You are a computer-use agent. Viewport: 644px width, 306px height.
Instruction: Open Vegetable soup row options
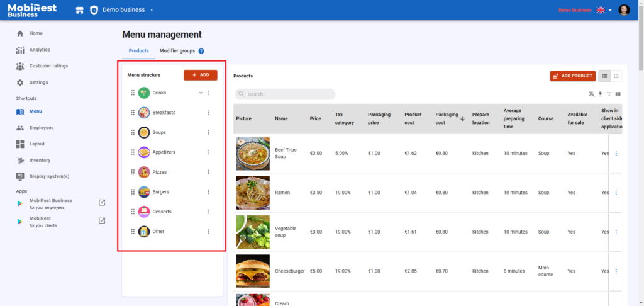616,232
